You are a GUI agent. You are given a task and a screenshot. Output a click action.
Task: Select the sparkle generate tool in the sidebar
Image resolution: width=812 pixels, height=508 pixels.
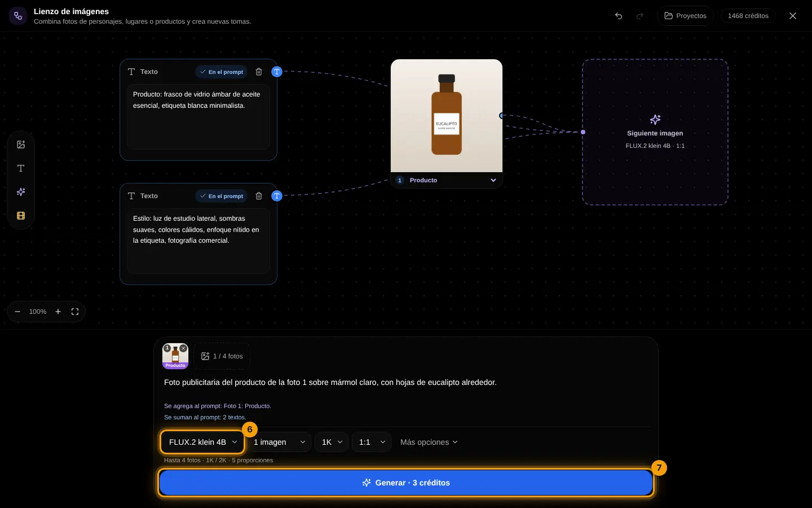[21, 192]
